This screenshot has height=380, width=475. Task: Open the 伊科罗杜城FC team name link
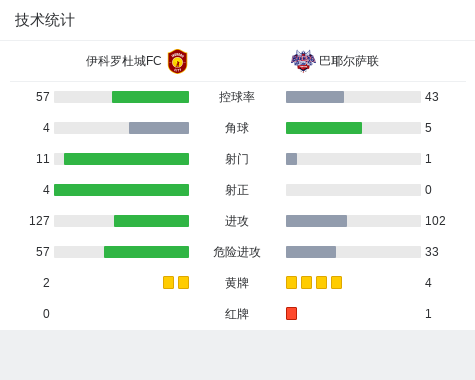coord(124,61)
